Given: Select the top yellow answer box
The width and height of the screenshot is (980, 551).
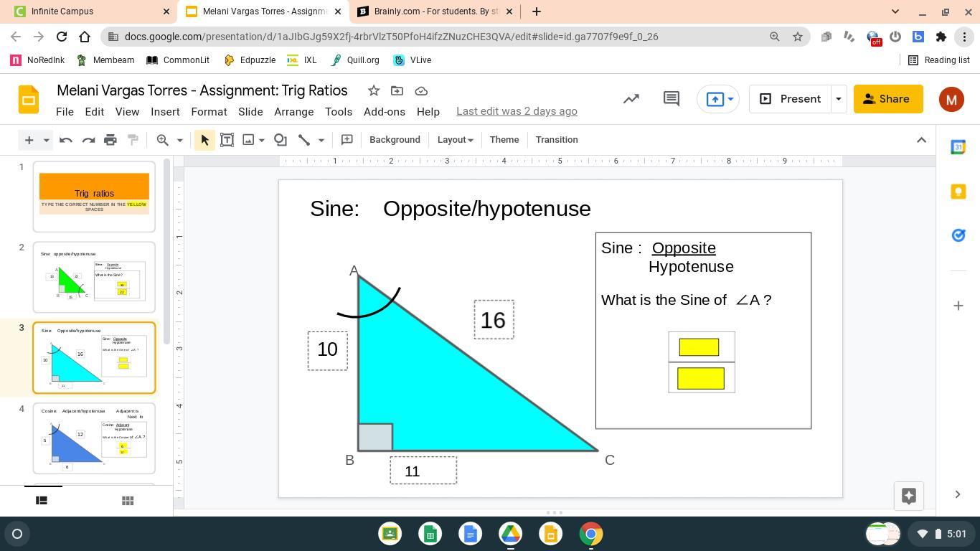Looking at the screenshot, I should pyautogui.click(x=699, y=347).
